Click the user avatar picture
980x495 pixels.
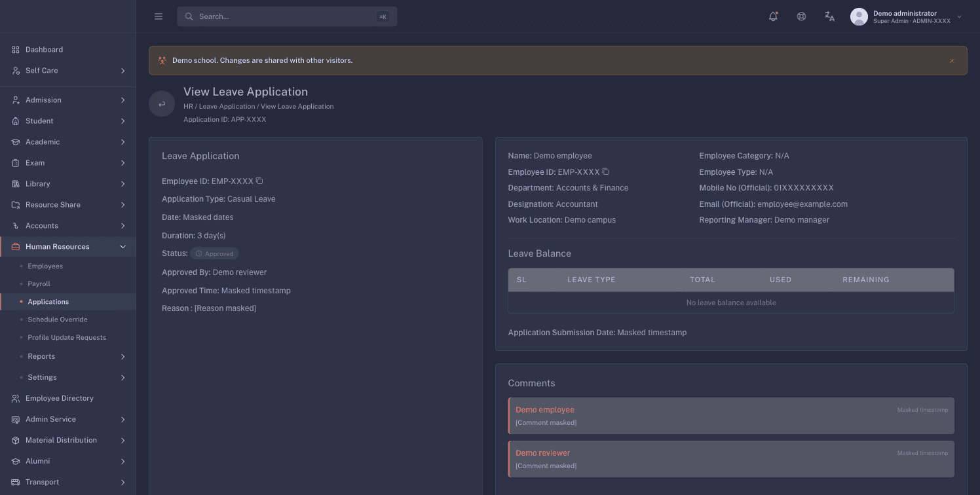(x=859, y=17)
